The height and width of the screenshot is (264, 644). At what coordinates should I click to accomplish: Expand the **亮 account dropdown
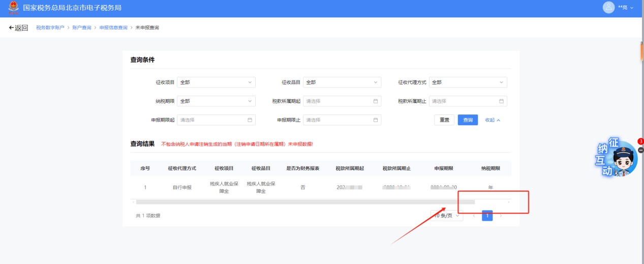pyautogui.click(x=626, y=8)
